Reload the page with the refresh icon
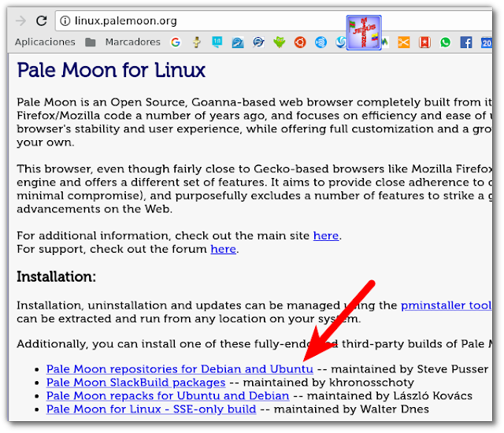 [x=42, y=21]
